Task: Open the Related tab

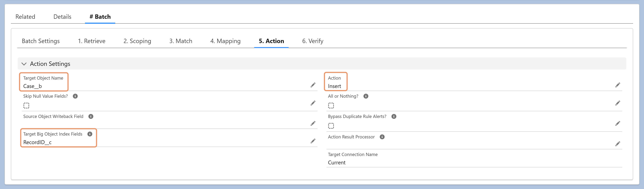Action: 25,17
